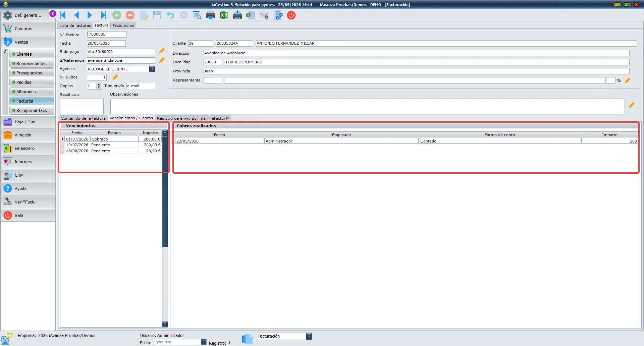Open the Estilo Cyan Dusk dropdown
The width and height of the screenshot is (644, 346).
point(204,342)
